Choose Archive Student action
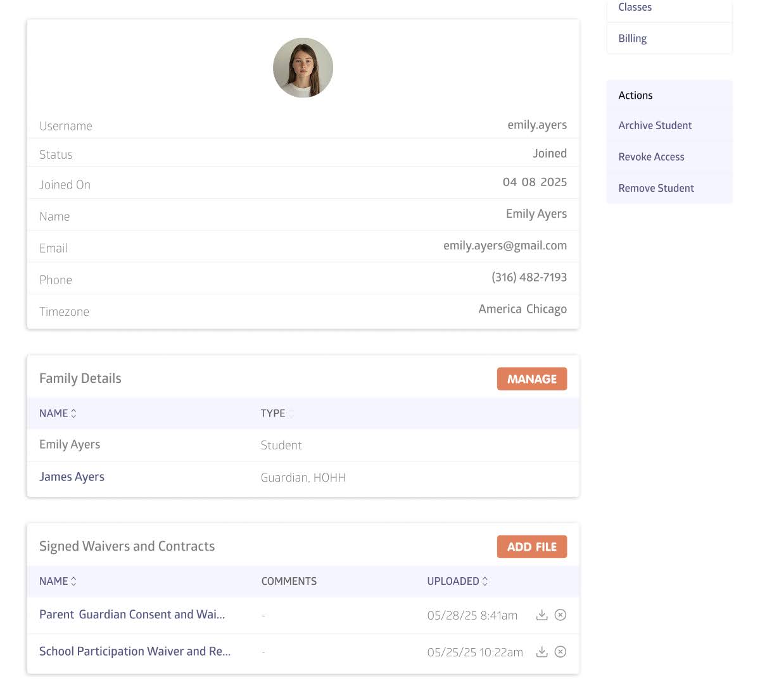The width and height of the screenshot is (760, 700). click(655, 125)
